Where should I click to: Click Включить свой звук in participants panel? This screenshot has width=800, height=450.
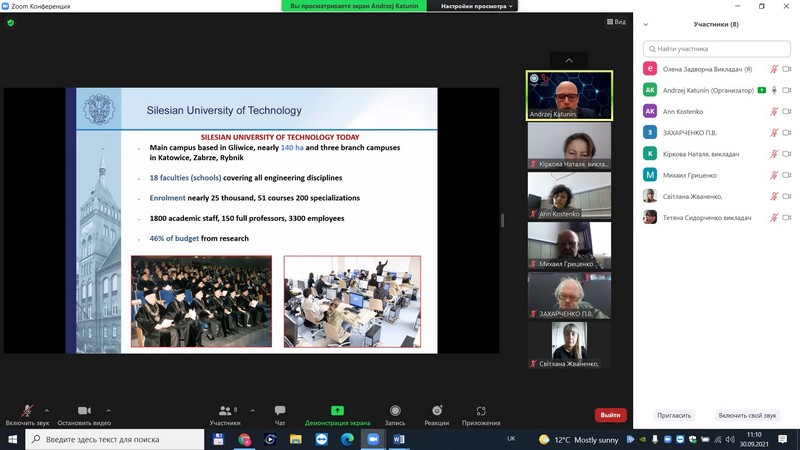click(747, 415)
